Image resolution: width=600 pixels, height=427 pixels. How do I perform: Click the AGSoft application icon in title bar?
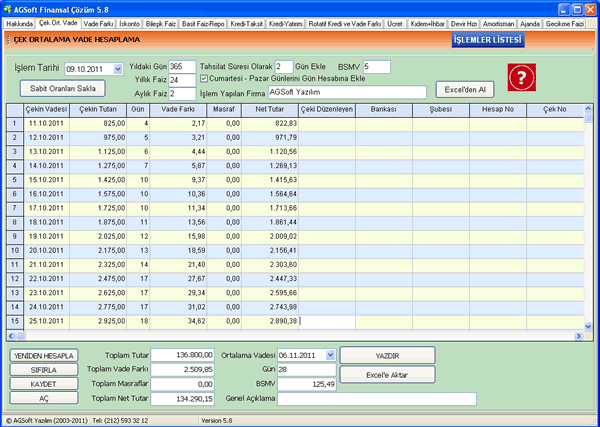[9, 7]
